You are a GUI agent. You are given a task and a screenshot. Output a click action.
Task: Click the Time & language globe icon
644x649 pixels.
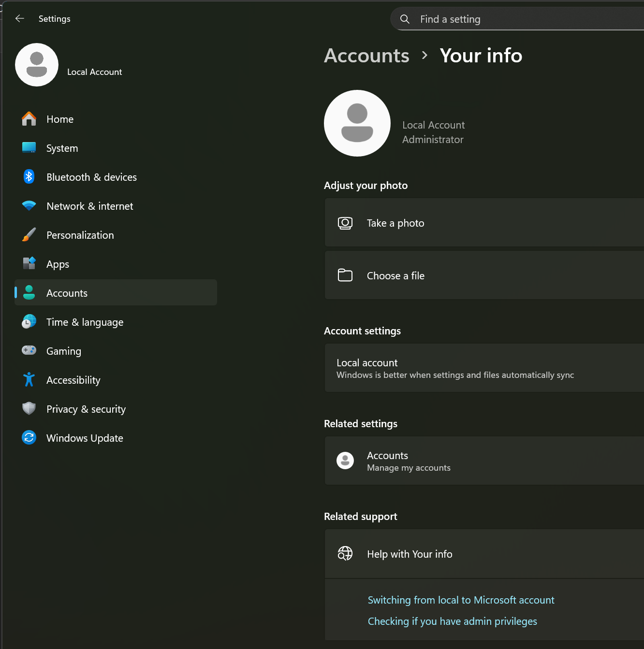[x=29, y=322]
